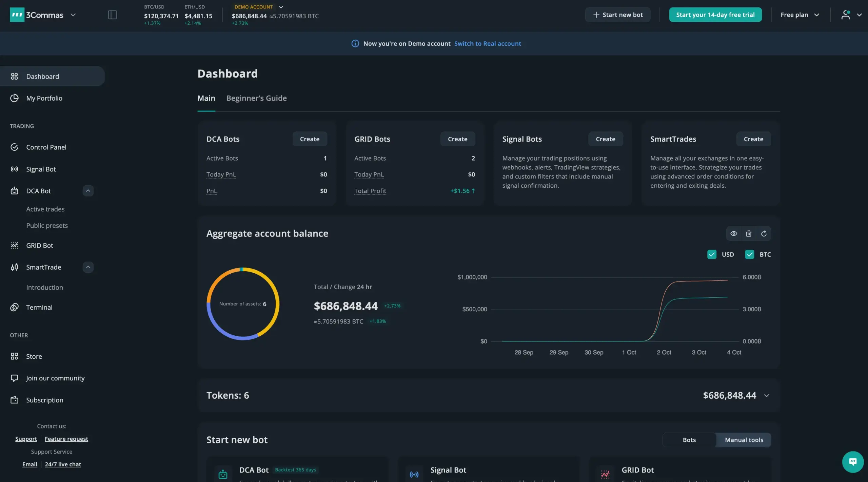Open Terminal from the sidebar
Viewport: 868px width, 482px height.
[39, 307]
